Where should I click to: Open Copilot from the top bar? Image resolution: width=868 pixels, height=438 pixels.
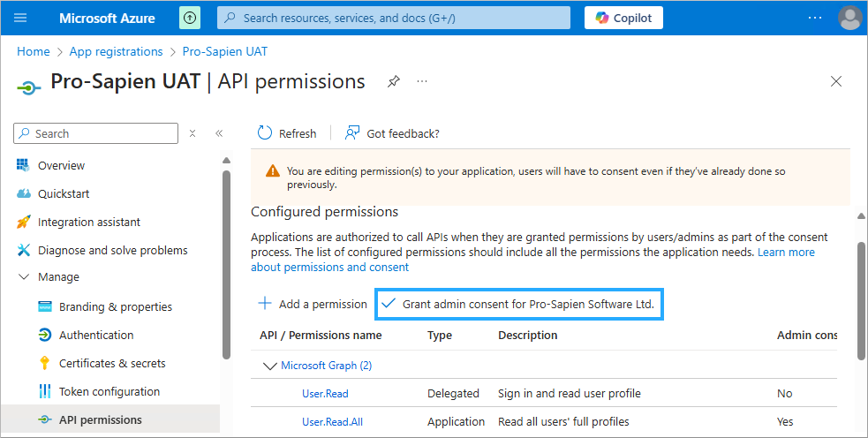623,18
